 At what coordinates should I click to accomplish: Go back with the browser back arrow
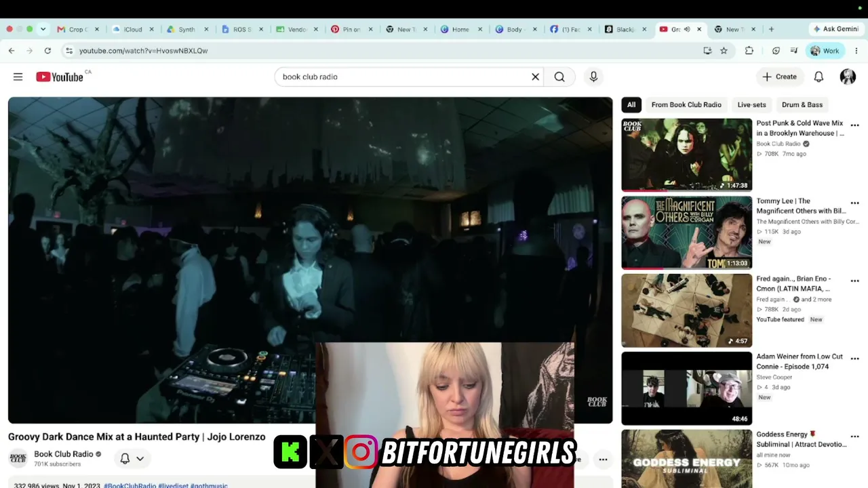tap(12, 51)
